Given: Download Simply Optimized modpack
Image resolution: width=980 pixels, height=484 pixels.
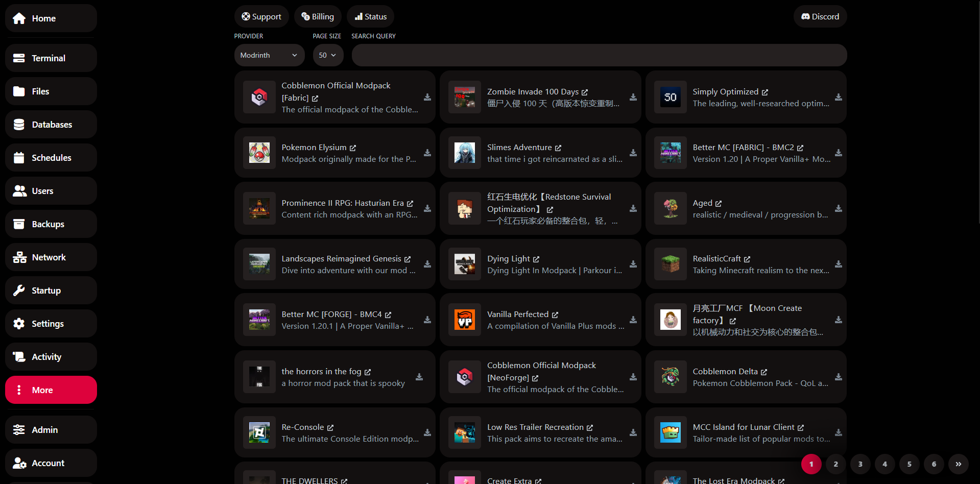Looking at the screenshot, I should click(839, 97).
